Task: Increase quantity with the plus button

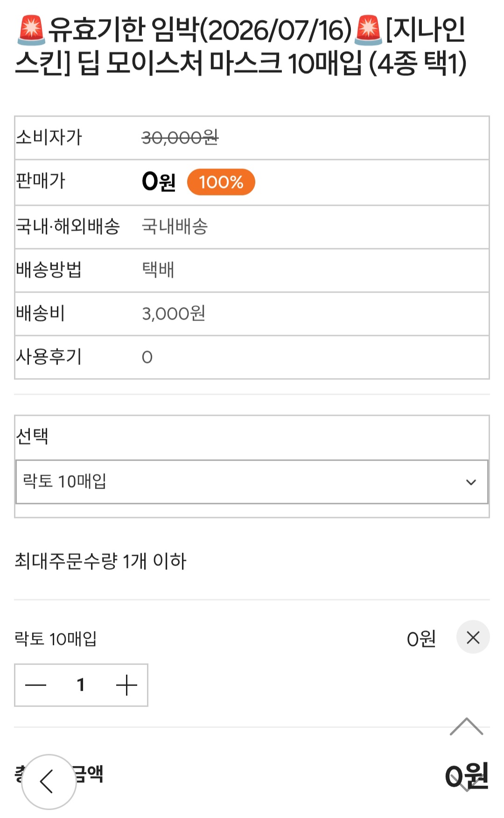Action: (x=126, y=685)
